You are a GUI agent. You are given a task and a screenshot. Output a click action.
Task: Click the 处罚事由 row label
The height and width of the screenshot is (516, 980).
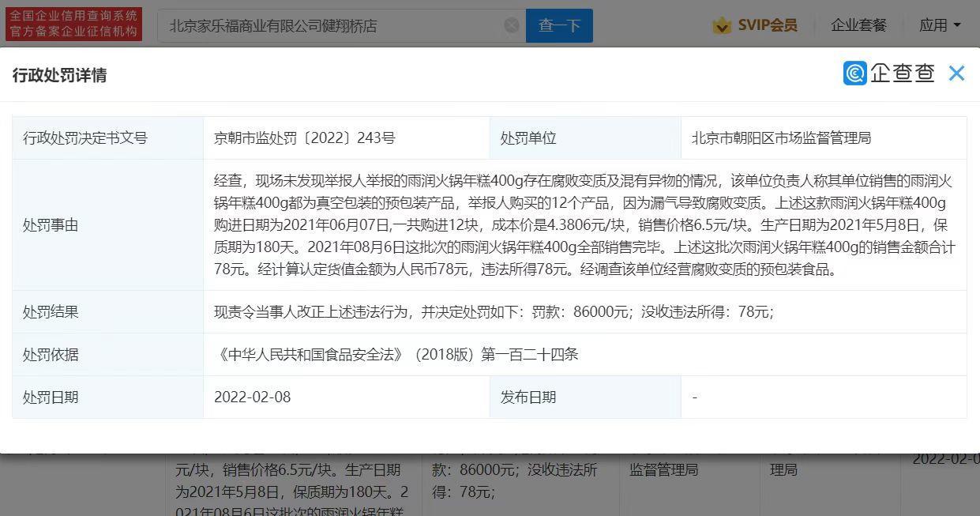point(51,225)
